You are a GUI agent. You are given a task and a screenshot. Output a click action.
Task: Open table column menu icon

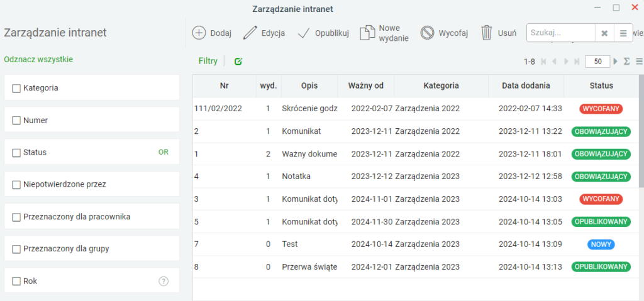point(639,62)
